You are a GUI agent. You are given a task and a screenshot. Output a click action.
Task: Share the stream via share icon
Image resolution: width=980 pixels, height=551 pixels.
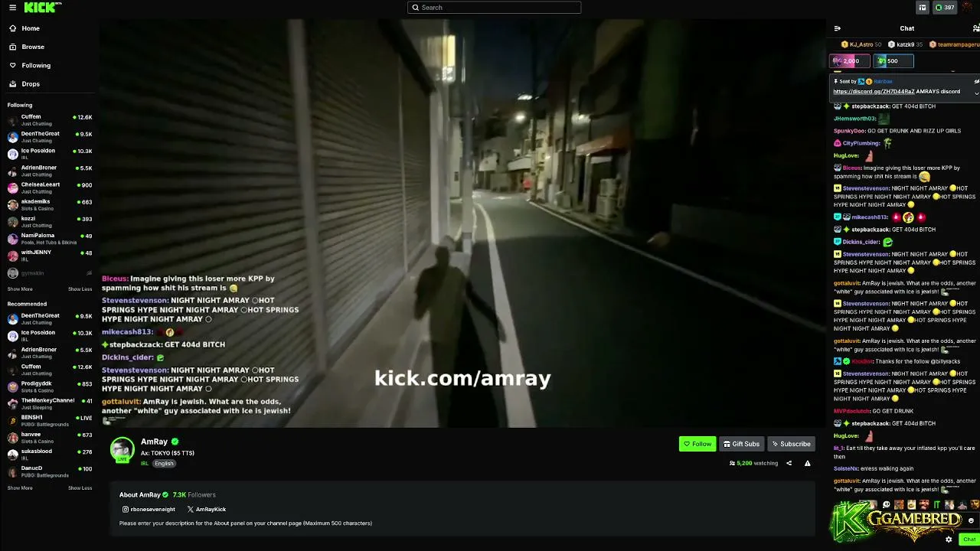[x=789, y=463]
